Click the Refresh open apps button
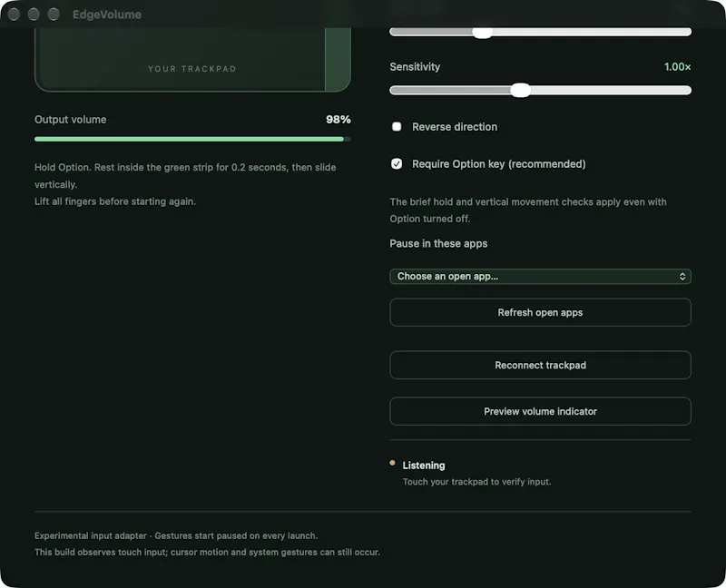Viewport: 726px width, 588px height. [540, 312]
